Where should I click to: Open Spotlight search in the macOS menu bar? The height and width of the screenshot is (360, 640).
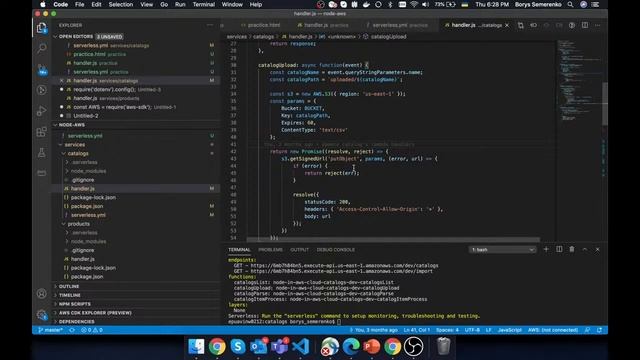[570, 4]
